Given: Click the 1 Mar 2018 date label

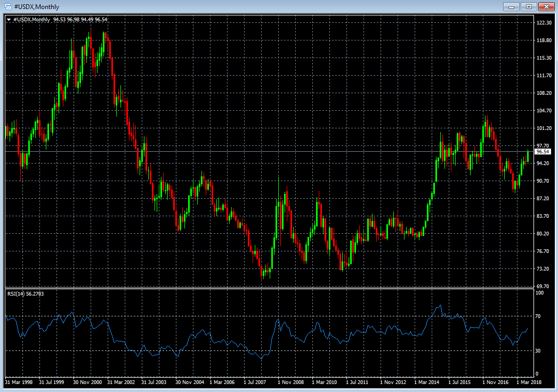Looking at the screenshot, I should coord(529,382).
